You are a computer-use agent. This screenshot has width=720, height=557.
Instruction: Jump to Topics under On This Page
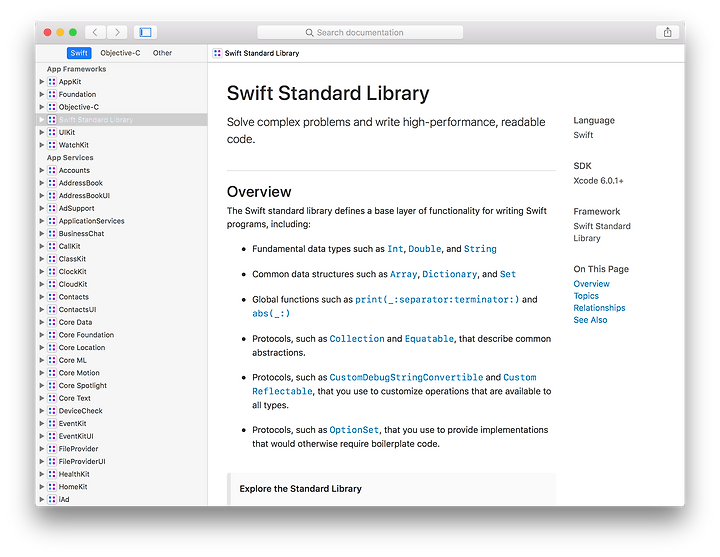(x=586, y=296)
